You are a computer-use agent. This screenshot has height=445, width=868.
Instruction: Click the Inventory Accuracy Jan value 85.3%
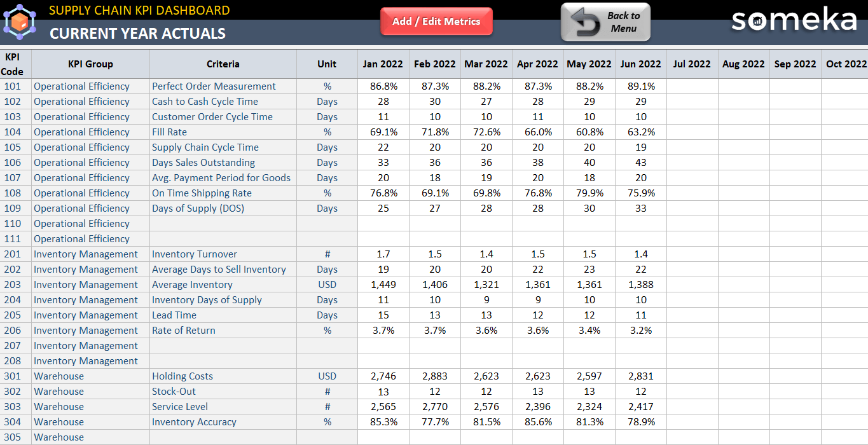point(383,421)
